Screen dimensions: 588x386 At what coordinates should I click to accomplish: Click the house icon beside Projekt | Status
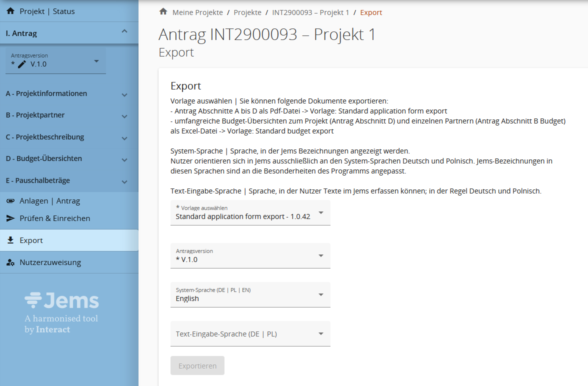tap(10, 11)
